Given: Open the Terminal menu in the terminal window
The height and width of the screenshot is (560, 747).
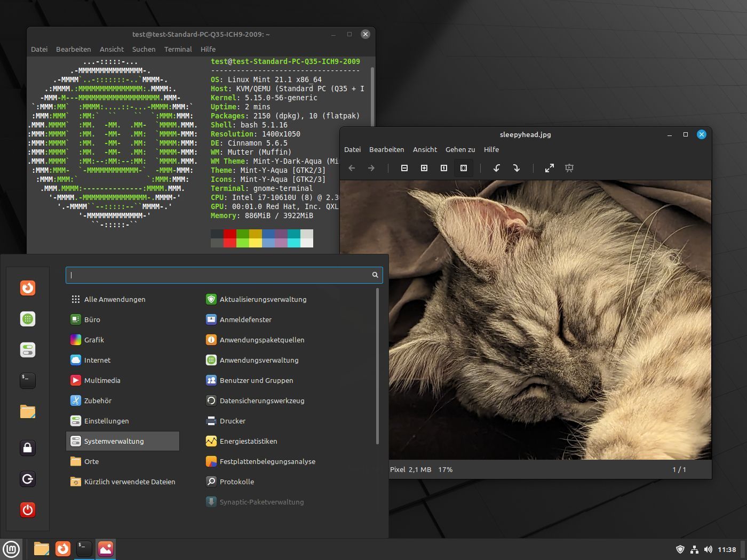Looking at the screenshot, I should (178, 49).
